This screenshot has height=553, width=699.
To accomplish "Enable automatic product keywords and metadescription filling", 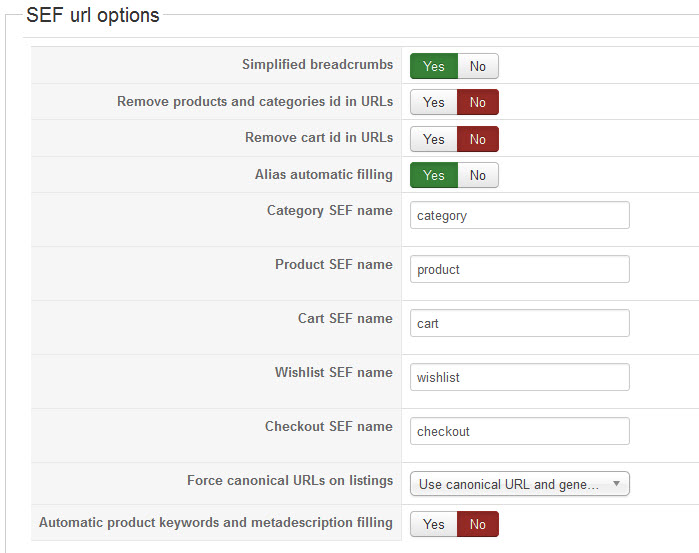I will (x=434, y=524).
